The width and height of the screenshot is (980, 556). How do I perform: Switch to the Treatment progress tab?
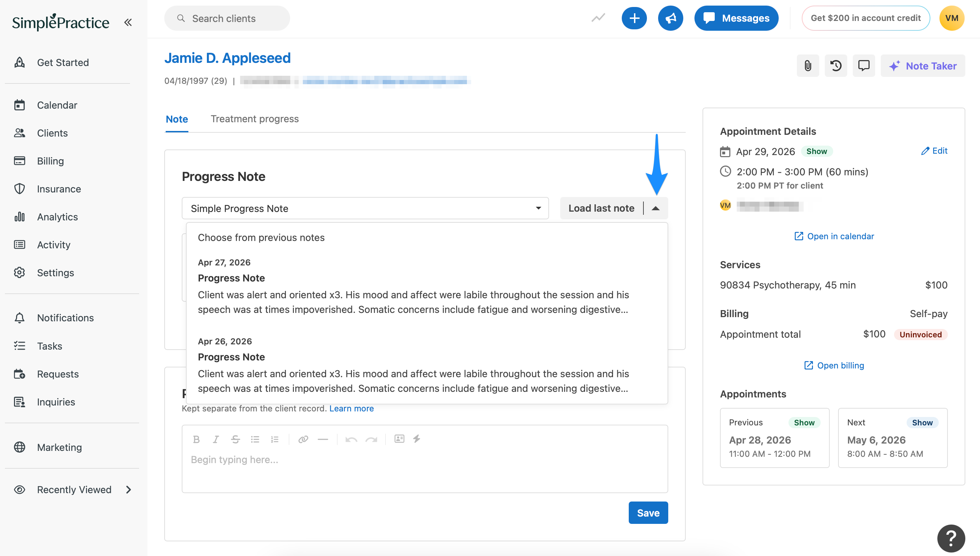254,119
